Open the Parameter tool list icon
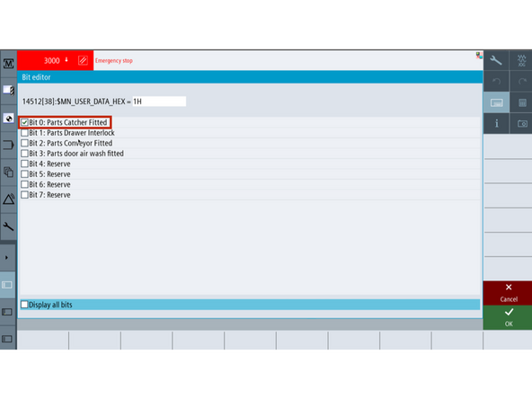This screenshot has width=532, height=399. pos(8,91)
